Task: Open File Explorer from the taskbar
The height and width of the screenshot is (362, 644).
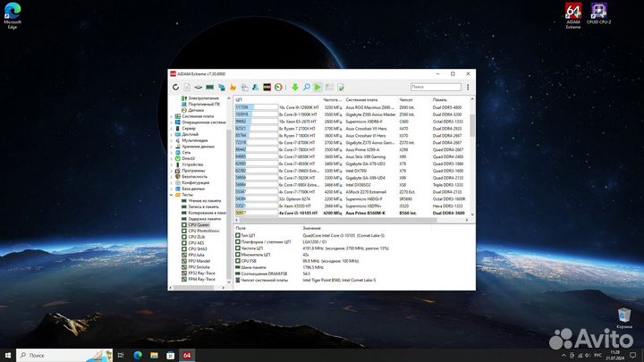Action: point(154,355)
